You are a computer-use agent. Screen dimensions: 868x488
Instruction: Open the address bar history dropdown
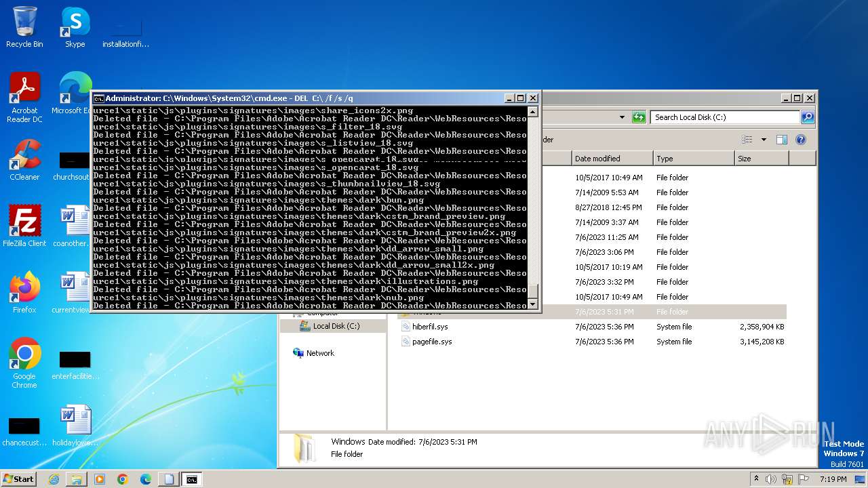click(x=622, y=117)
